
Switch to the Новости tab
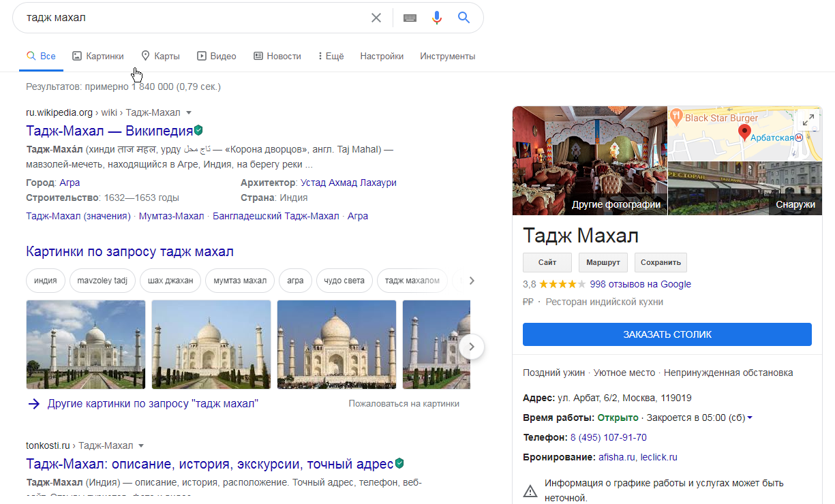pos(277,57)
